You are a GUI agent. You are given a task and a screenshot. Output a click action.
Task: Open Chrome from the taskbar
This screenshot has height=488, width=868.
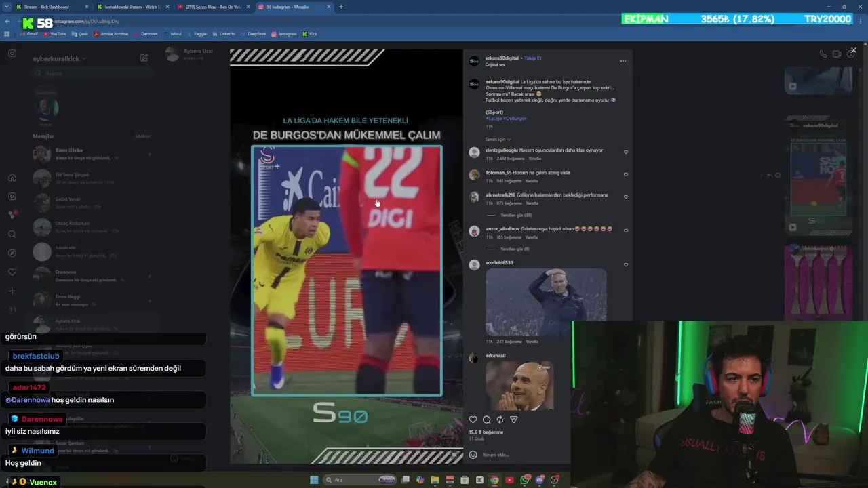(494, 480)
